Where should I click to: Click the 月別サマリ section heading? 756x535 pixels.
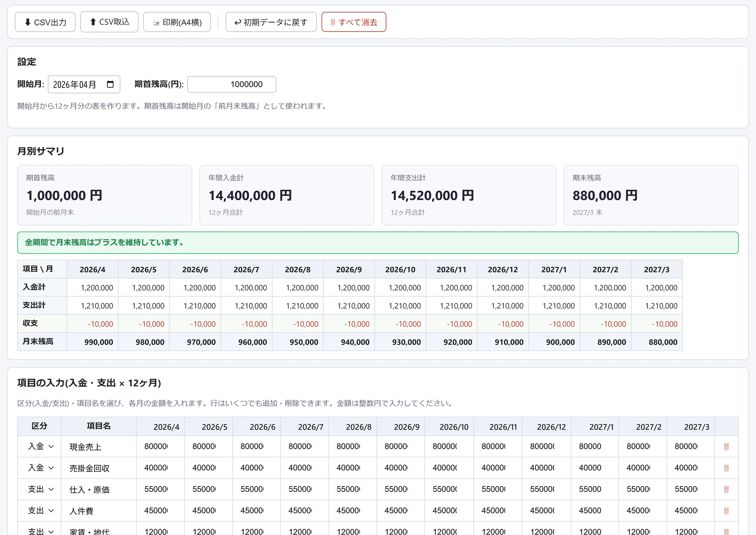coord(41,151)
